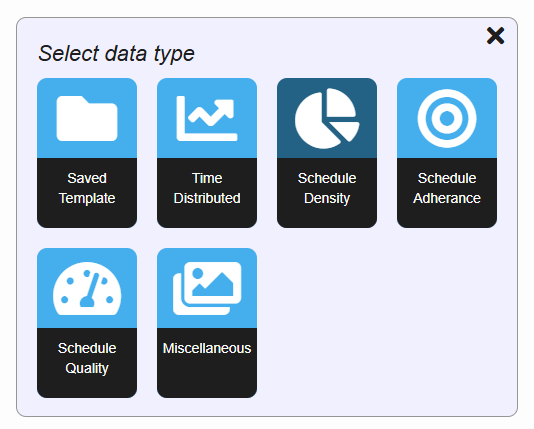Close the Select data type dialog
Viewport: 534px width, 429px height.
click(495, 36)
